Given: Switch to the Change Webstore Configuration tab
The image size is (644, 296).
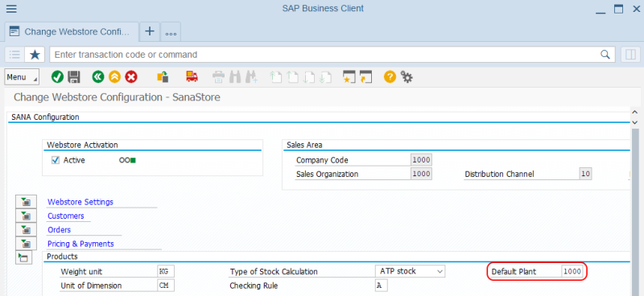Looking at the screenshot, I should point(72,31).
